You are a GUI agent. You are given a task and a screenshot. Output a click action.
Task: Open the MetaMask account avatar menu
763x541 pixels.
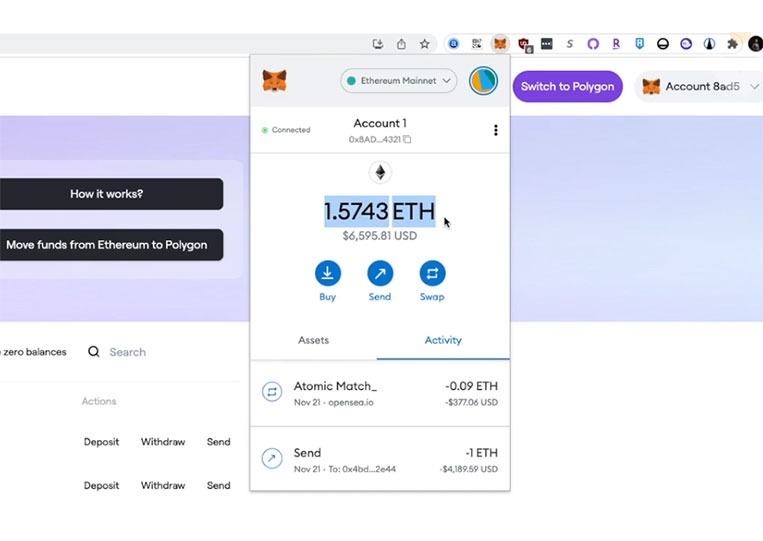pyautogui.click(x=483, y=81)
